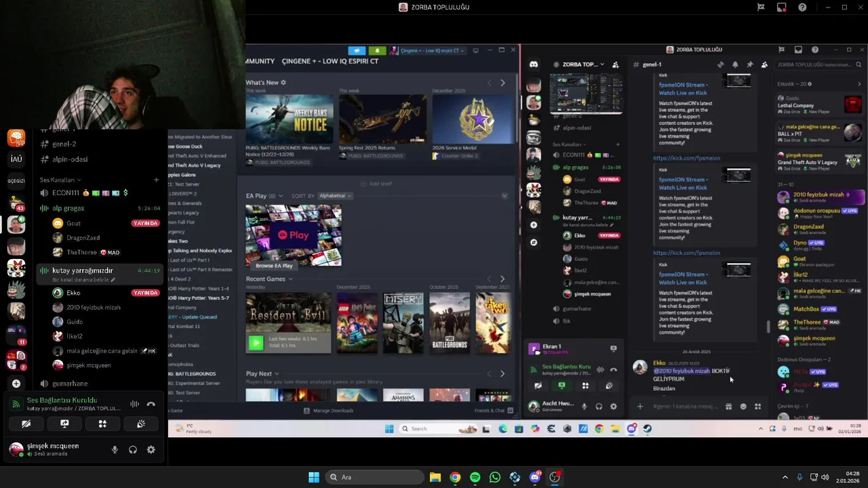Click Lethal Company activity card
The width and height of the screenshot is (868, 488).
click(819, 104)
